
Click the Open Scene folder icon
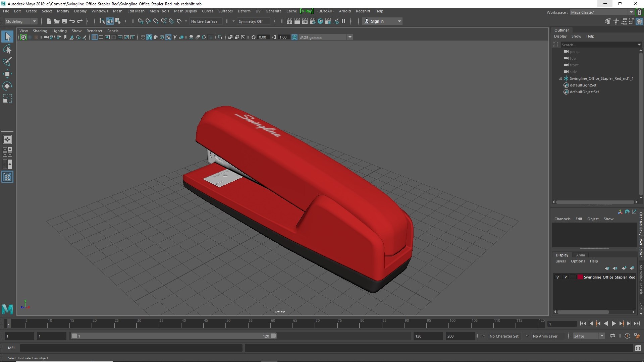pyautogui.click(x=57, y=21)
